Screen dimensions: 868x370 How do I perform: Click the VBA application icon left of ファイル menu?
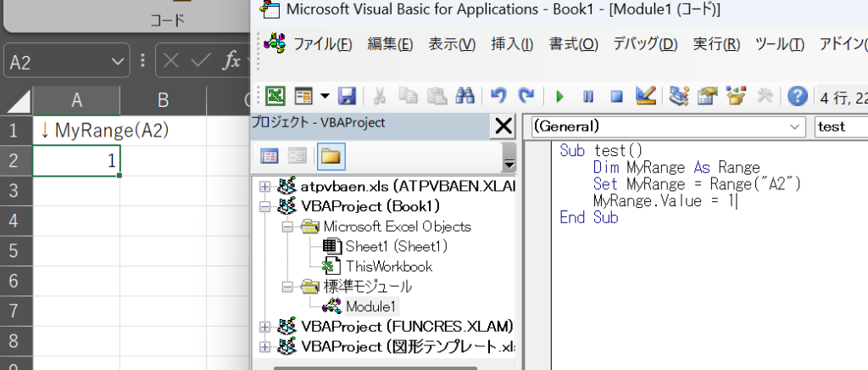coord(274,42)
